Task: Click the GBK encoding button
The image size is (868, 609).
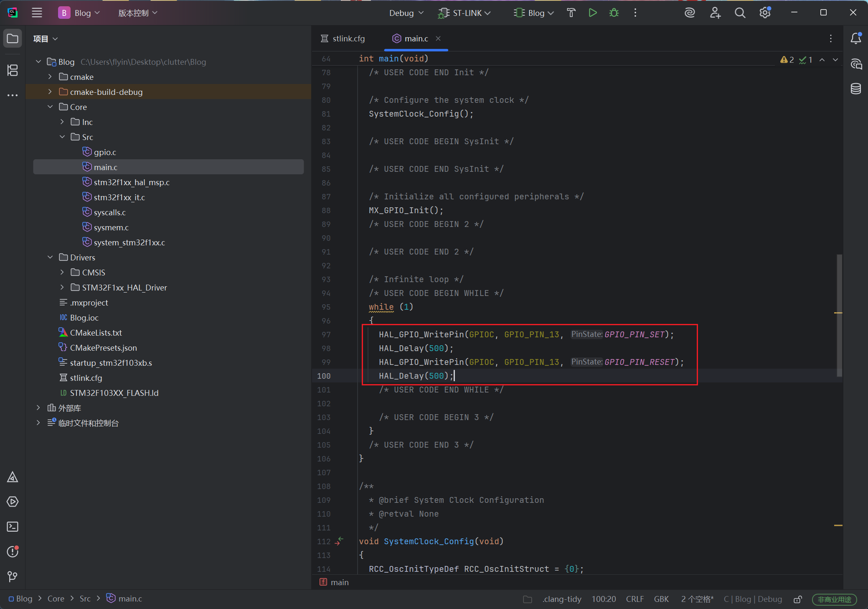Action: point(661,599)
